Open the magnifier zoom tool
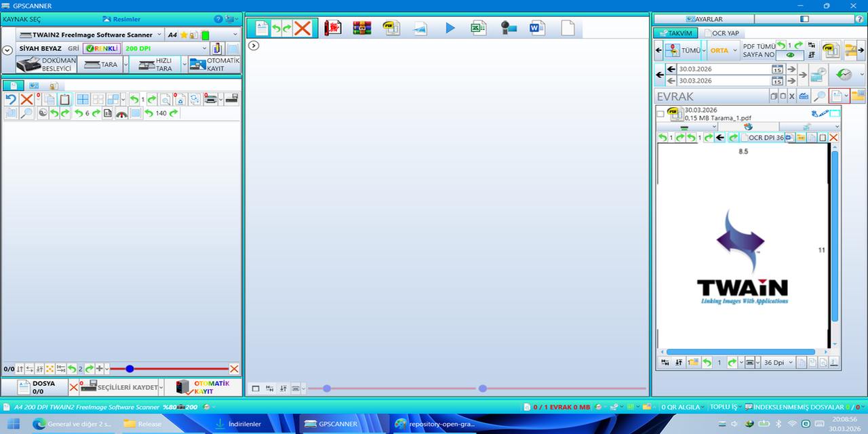Screen dimensions: 868x434 [26, 113]
